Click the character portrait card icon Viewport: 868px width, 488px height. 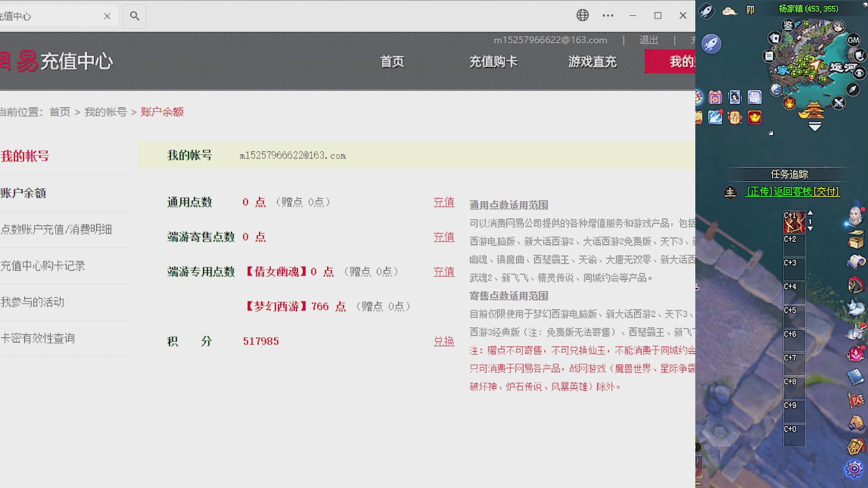pos(735,97)
